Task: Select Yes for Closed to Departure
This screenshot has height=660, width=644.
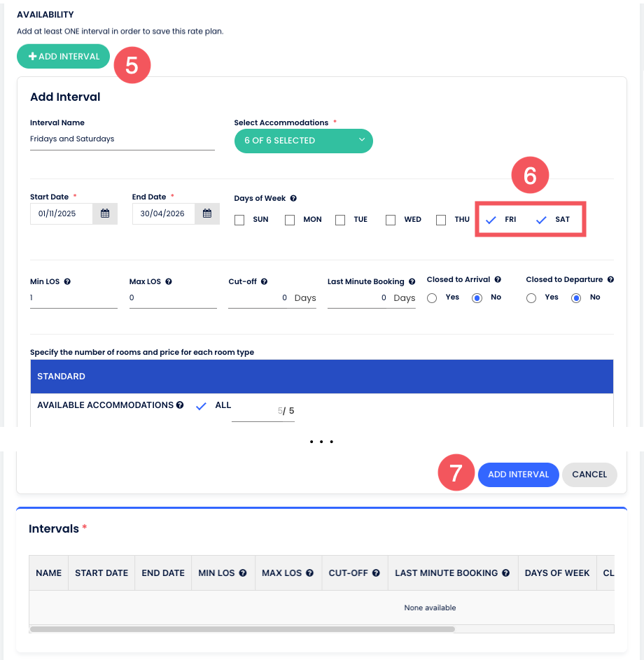Action: pos(531,298)
